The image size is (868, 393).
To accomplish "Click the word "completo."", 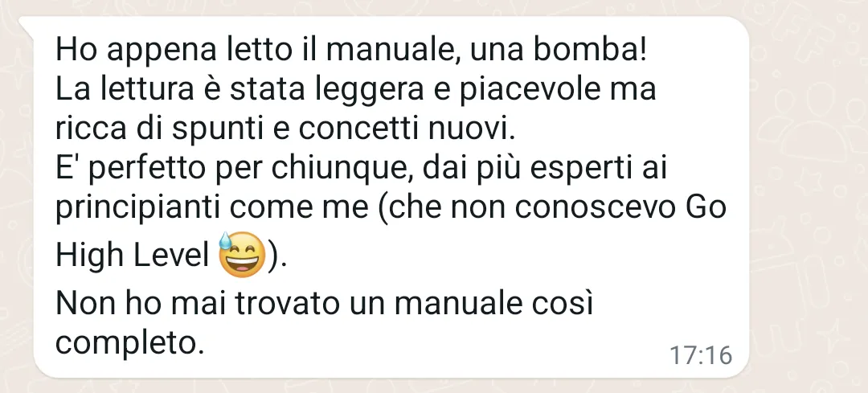I will 131,343.
